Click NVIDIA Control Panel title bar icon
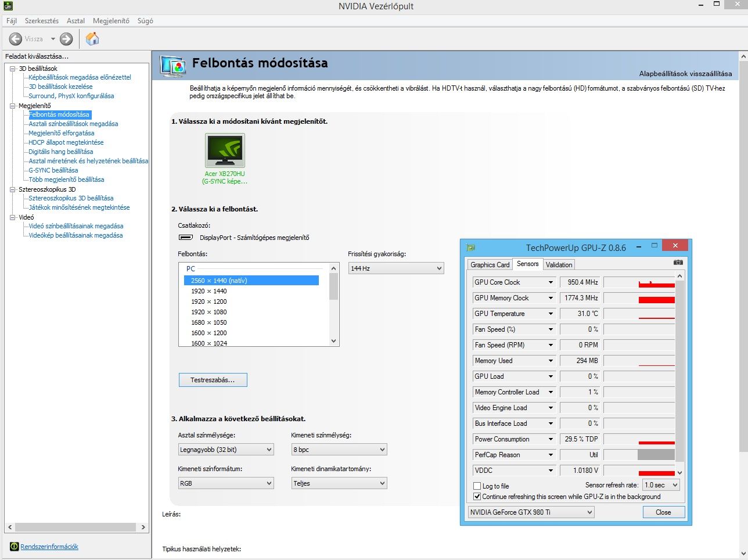Viewport: 748px width, 560px height. click(8, 6)
